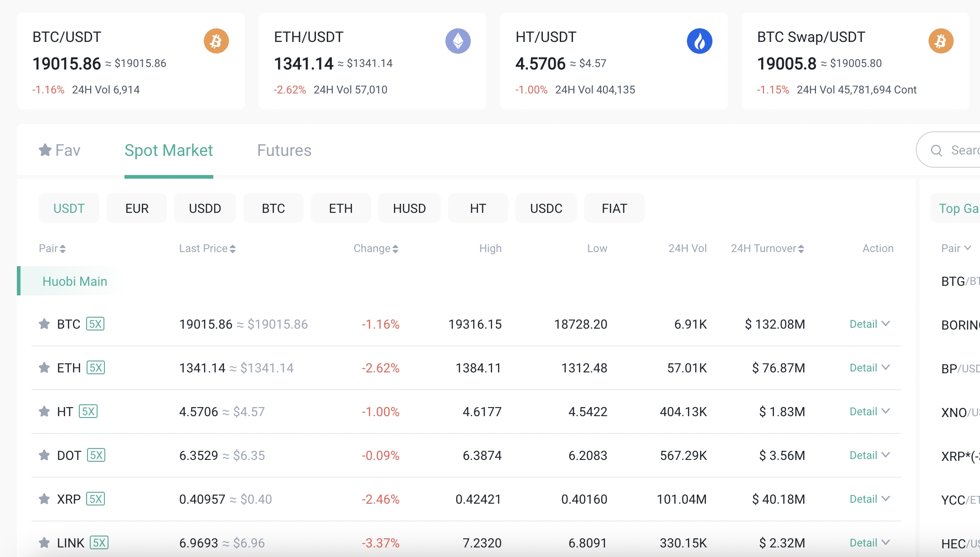Screen dimensions: 980x557
Task: Open BP pair in Top Gainers list
Action: [960, 369]
